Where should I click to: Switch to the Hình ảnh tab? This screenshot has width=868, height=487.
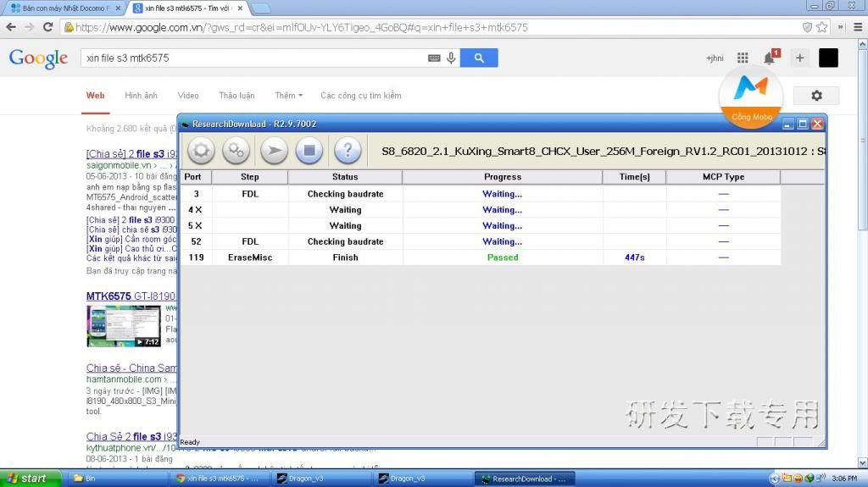142,95
